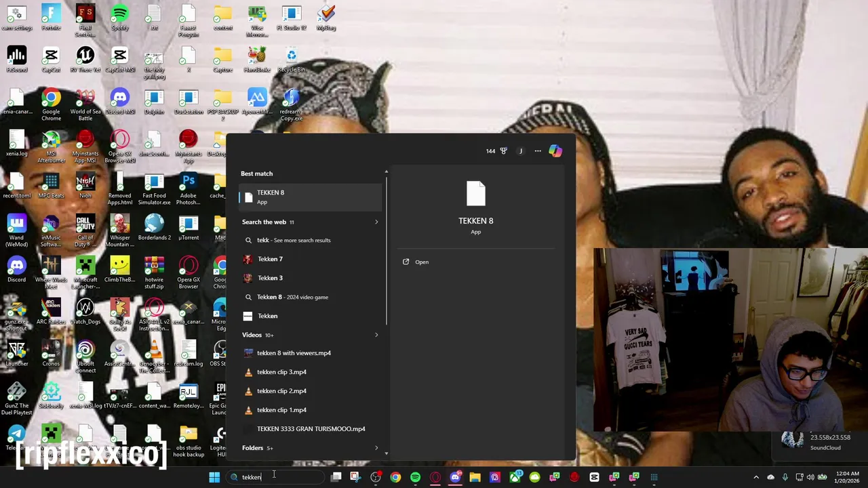This screenshot has height=488, width=868.
Task: Open Opera GX from the taskbar
Action: tap(435, 477)
